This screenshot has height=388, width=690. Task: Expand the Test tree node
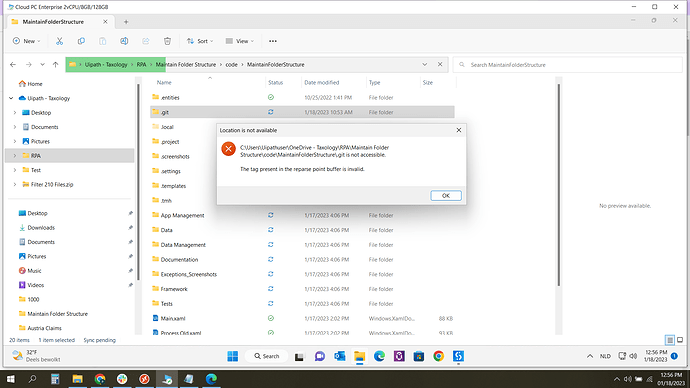tap(15, 170)
